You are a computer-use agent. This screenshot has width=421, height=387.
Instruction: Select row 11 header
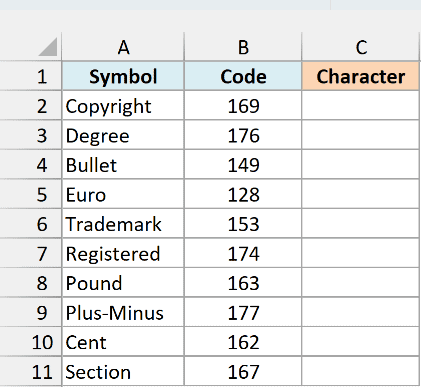click(x=31, y=371)
